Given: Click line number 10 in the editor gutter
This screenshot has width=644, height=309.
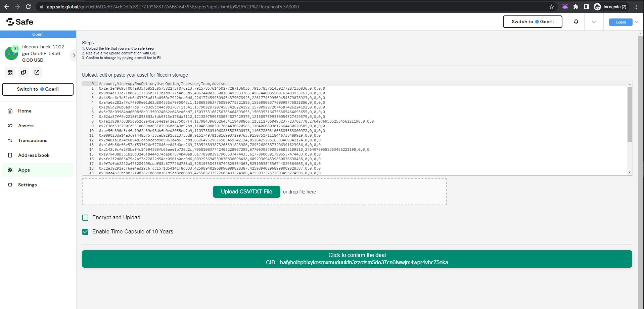Looking at the screenshot, I should (x=91, y=131).
